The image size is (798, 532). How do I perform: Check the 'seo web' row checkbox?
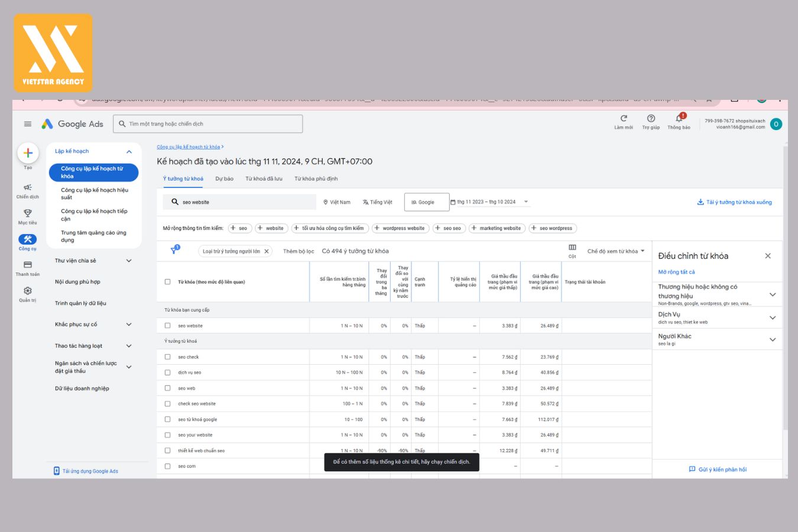coord(167,388)
